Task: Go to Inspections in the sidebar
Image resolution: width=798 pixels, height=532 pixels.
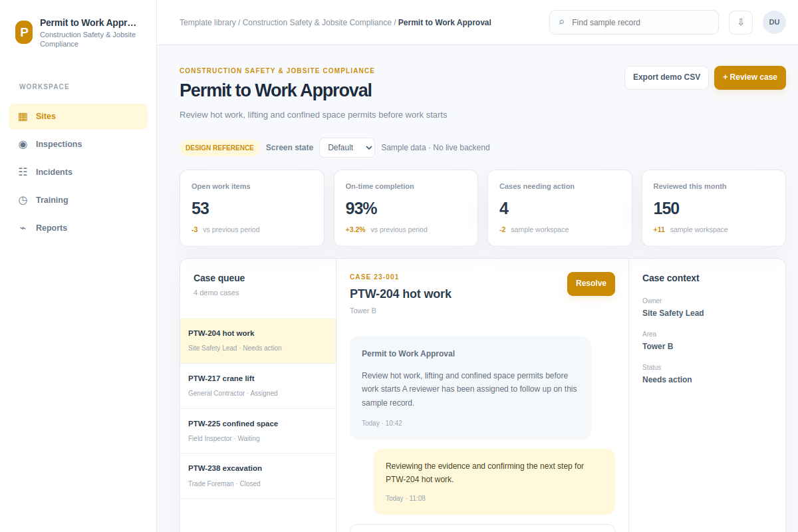Action: [x=78, y=144]
